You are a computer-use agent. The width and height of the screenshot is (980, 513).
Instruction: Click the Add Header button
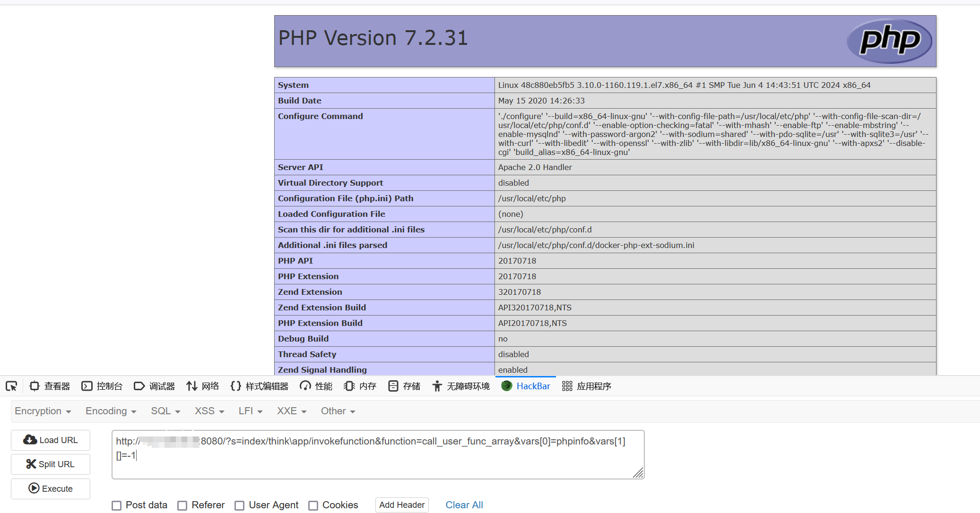coord(402,505)
